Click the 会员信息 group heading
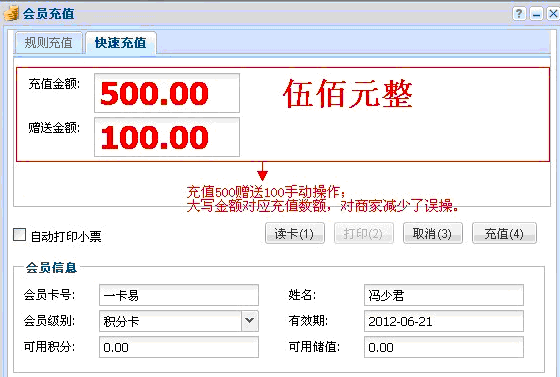This screenshot has width=560, height=377. point(51,267)
